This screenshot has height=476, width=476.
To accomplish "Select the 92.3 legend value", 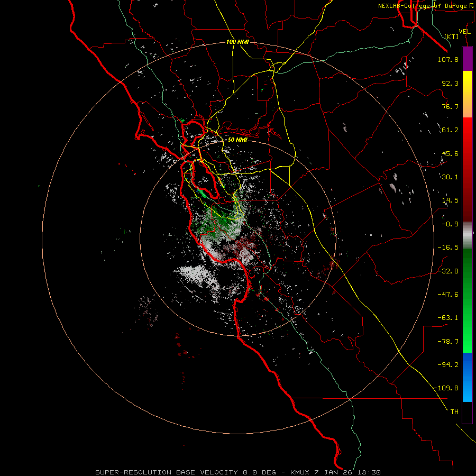I will pos(450,83).
